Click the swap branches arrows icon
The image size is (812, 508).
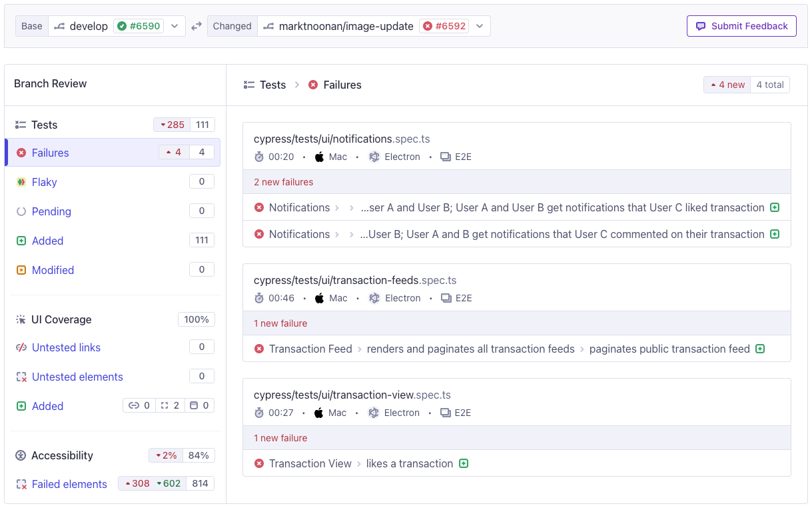(197, 26)
